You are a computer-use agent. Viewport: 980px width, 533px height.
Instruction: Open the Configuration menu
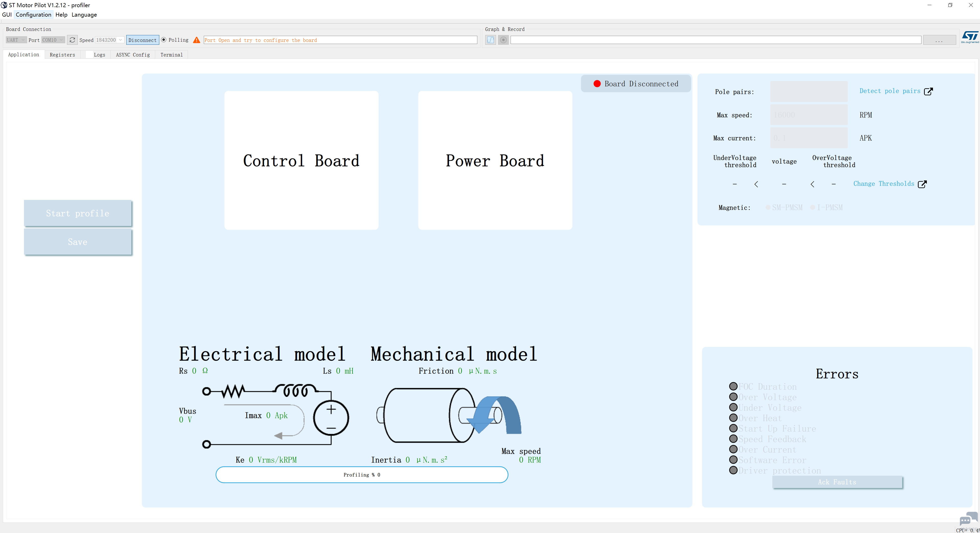(33, 15)
